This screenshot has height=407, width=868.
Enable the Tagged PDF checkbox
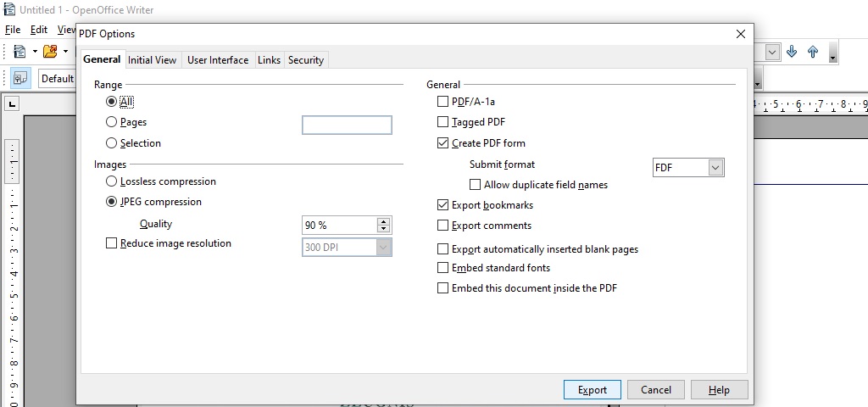tap(442, 122)
